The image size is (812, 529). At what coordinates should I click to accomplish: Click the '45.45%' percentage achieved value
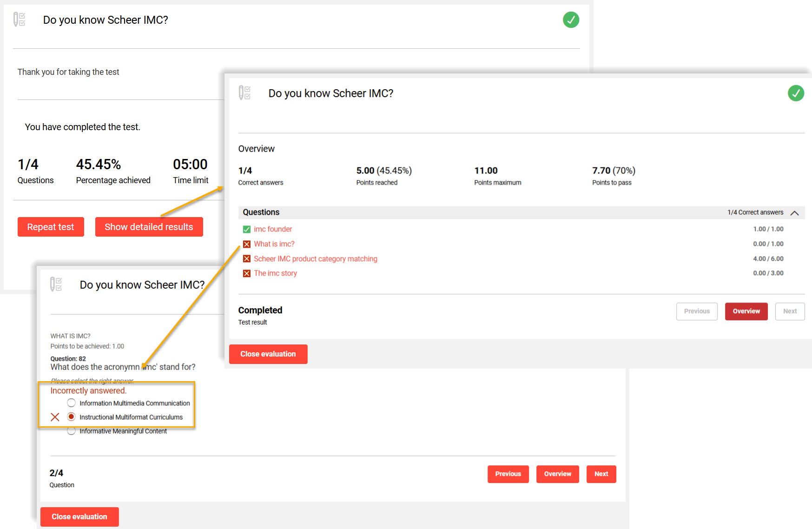99,165
